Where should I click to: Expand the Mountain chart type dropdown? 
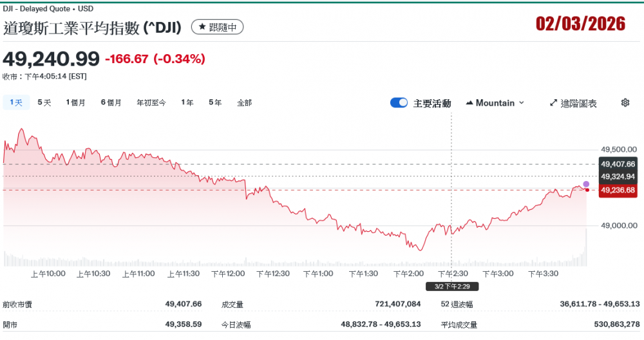coord(495,103)
